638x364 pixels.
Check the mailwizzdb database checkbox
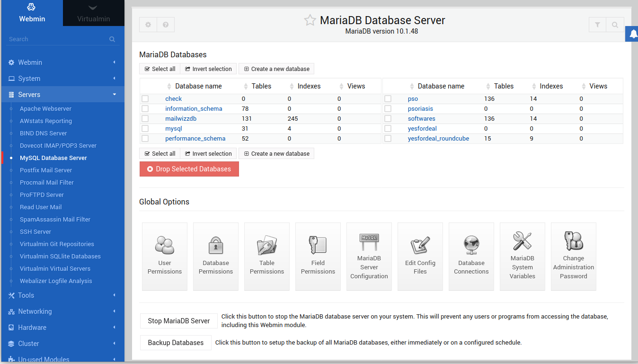[x=145, y=118]
